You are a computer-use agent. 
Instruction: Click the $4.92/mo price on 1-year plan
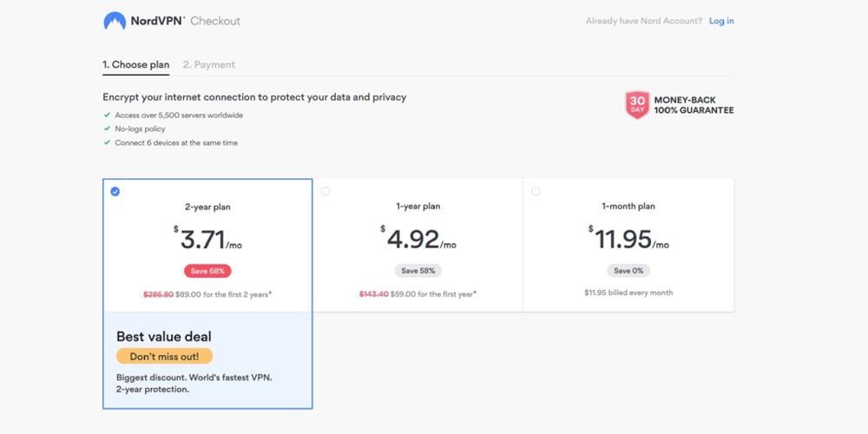coord(418,239)
